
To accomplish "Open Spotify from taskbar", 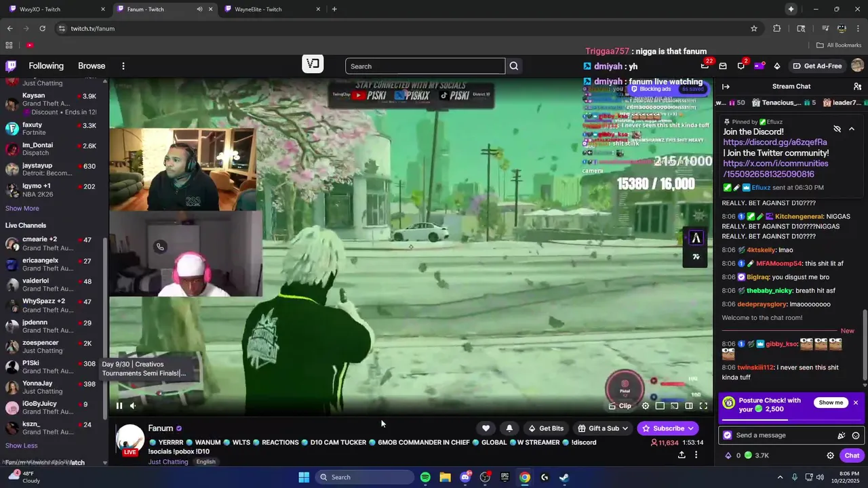I will 425,477.
